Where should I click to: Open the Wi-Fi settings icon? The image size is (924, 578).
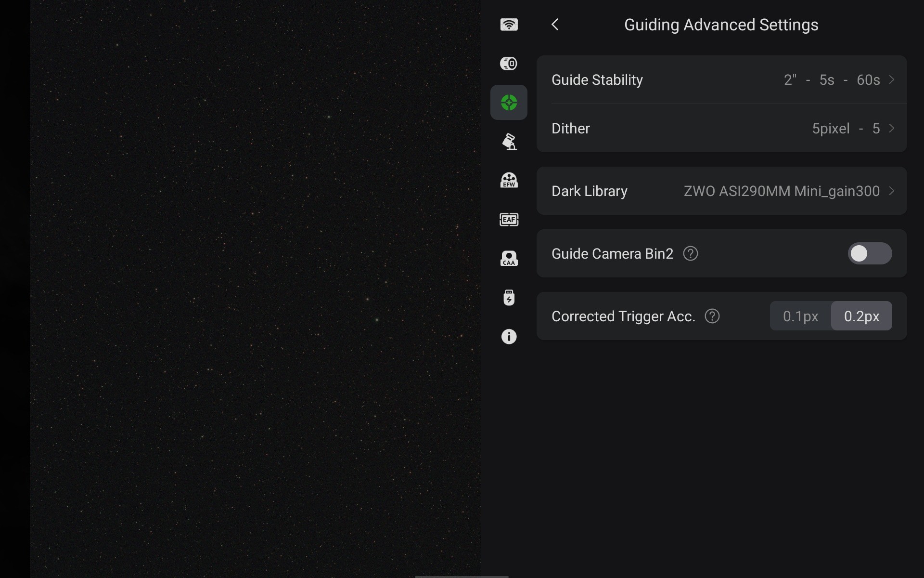pos(509,25)
